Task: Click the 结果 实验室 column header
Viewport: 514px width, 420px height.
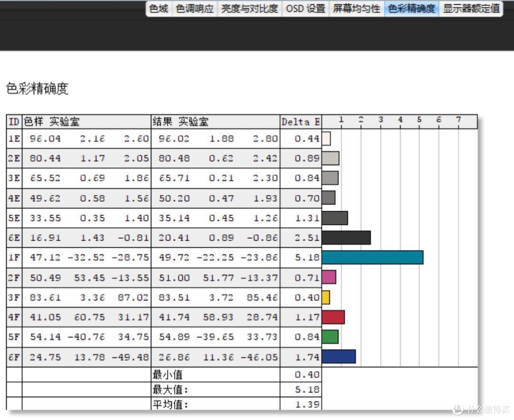Action: click(x=216, y=122)
